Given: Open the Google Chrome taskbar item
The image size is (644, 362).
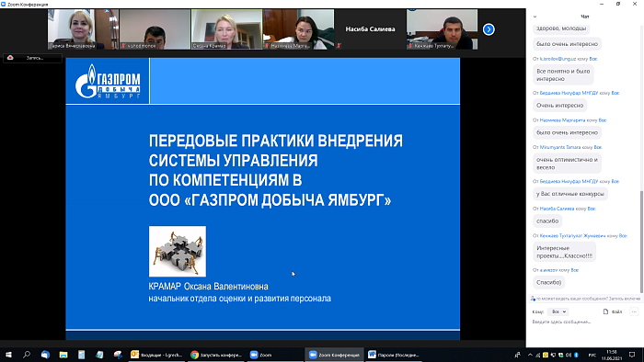Looking at the screenshot, I should [217, 355].
